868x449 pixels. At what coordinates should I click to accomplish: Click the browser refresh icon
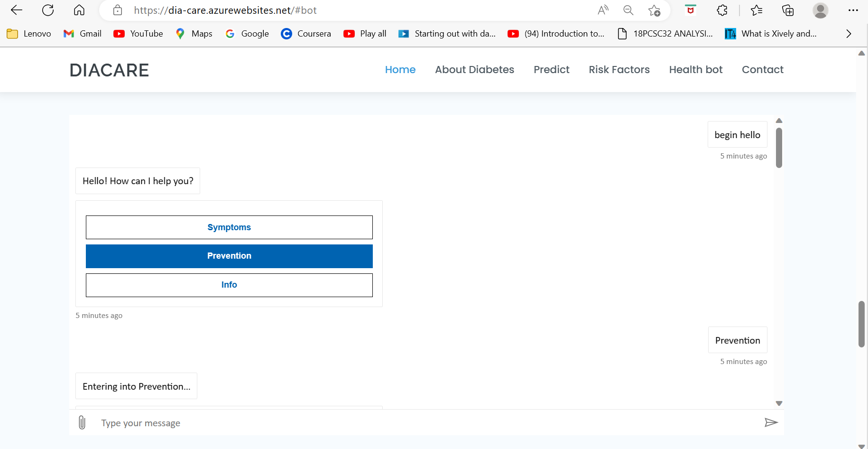point(48,10)
